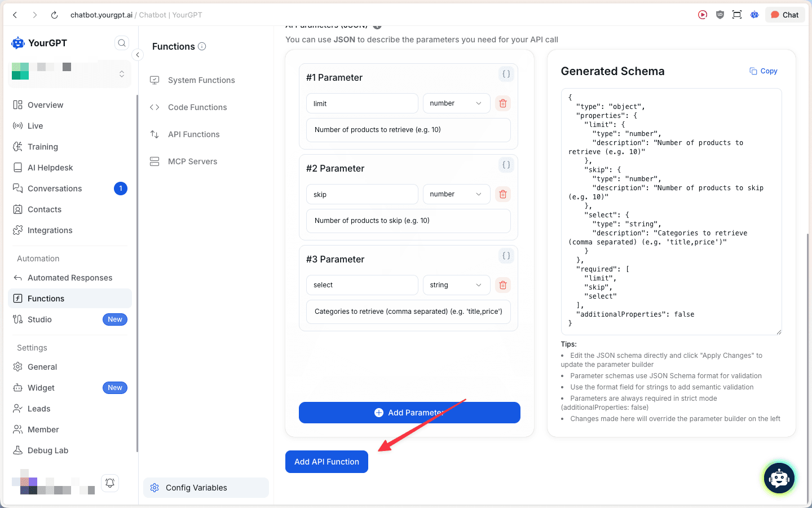This screenshot has width=812, height=508.
Task: Click the Add Parameter button
Action: [409, 412]
